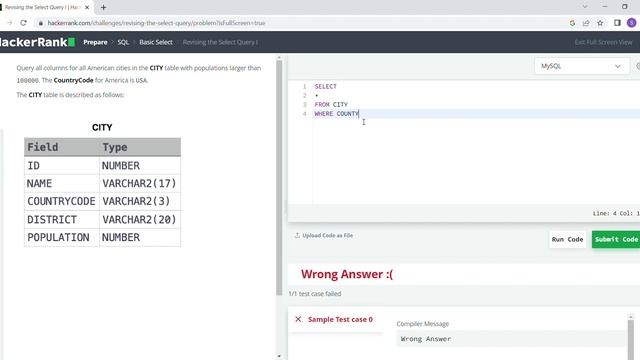
Task: Open the Basic Select breadcrumb
Action: point(156,42)
